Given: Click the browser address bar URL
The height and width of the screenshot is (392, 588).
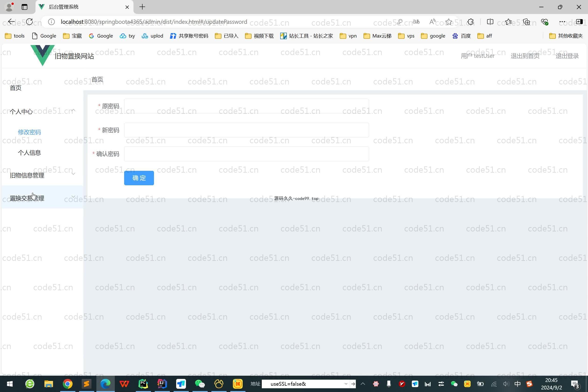Looking at the screenshot, I should coord(154,22).
